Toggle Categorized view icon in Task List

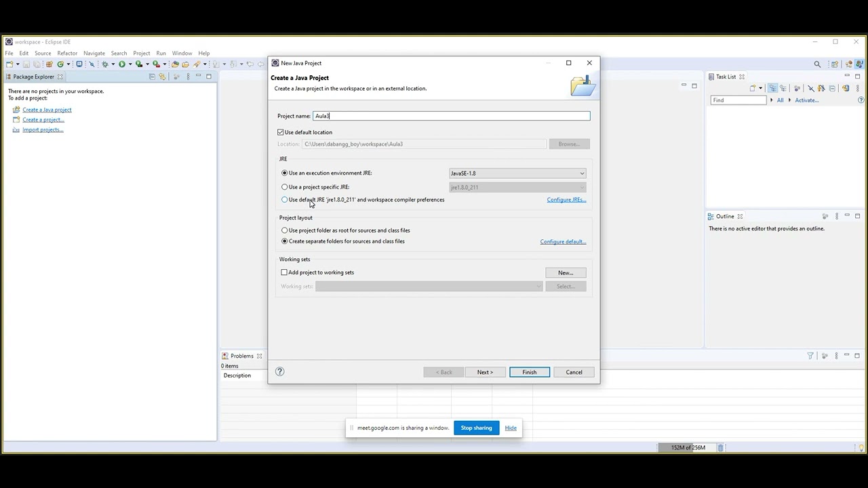(773, 88)
